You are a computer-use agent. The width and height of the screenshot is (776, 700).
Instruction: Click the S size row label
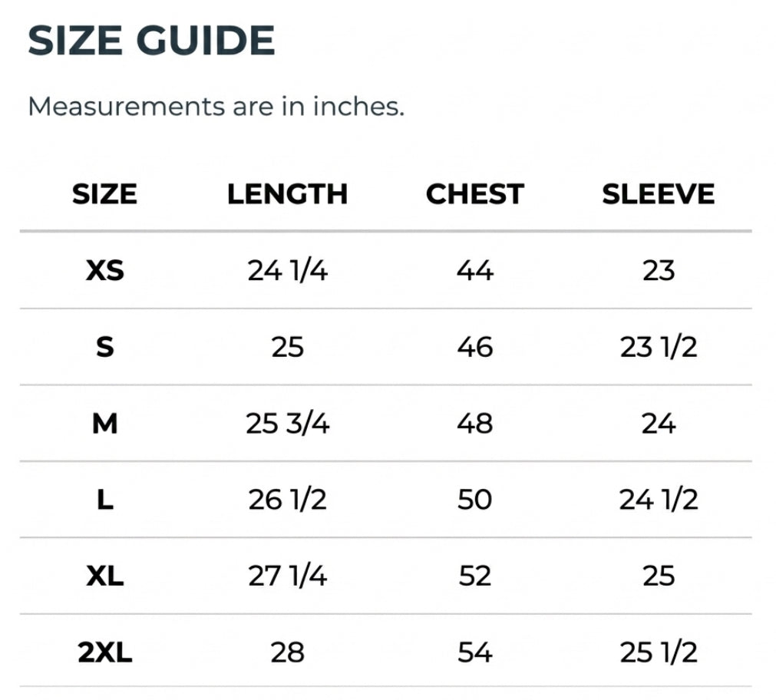105,347
